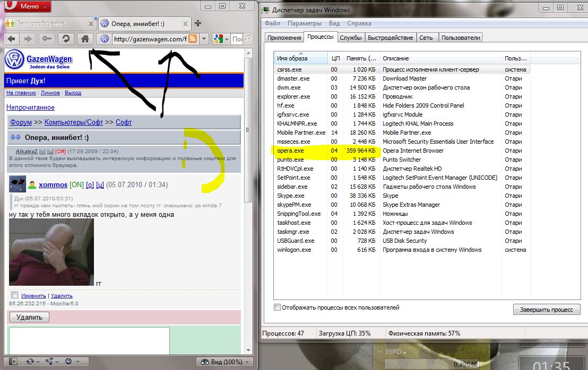
Task: Select the opera.exe process row
Action: tap(402, 151)
